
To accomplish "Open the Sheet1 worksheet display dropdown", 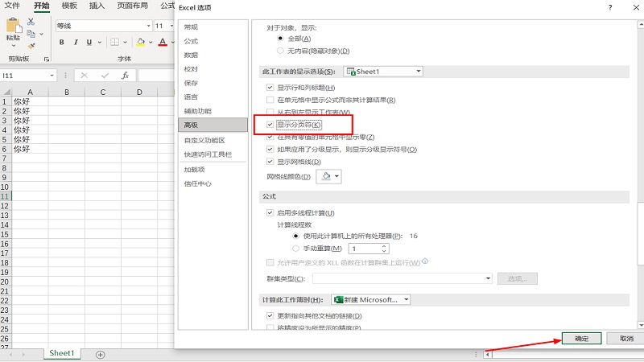I will 418,72.
